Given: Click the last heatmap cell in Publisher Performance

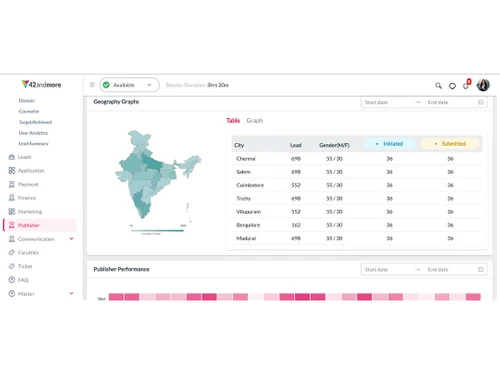Looking at the screenshot, I should point(473,297).
